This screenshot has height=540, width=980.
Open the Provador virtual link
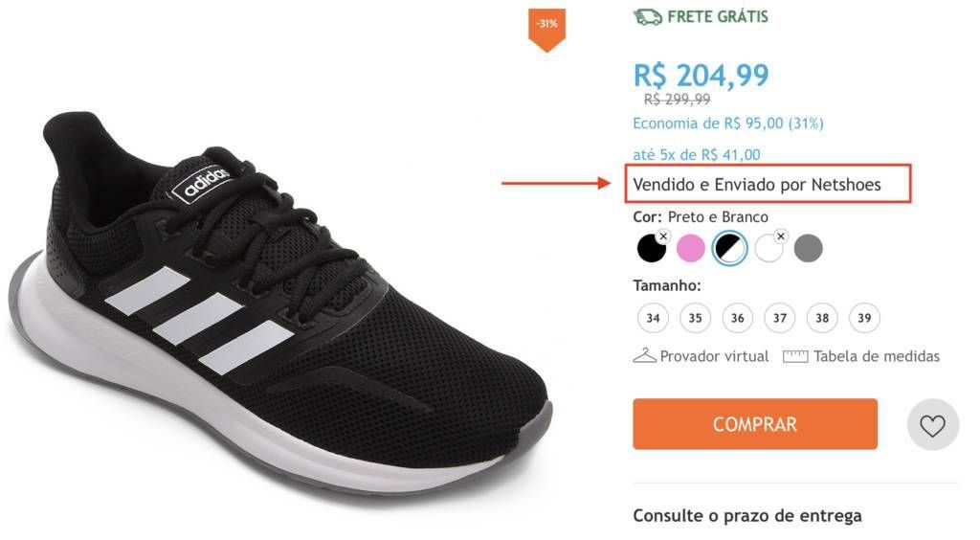point(714,356)
